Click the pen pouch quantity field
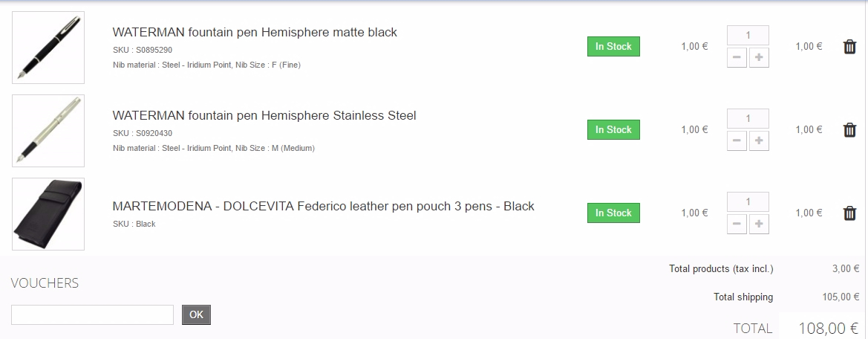868x339 pixels. [x=748, y=202]
